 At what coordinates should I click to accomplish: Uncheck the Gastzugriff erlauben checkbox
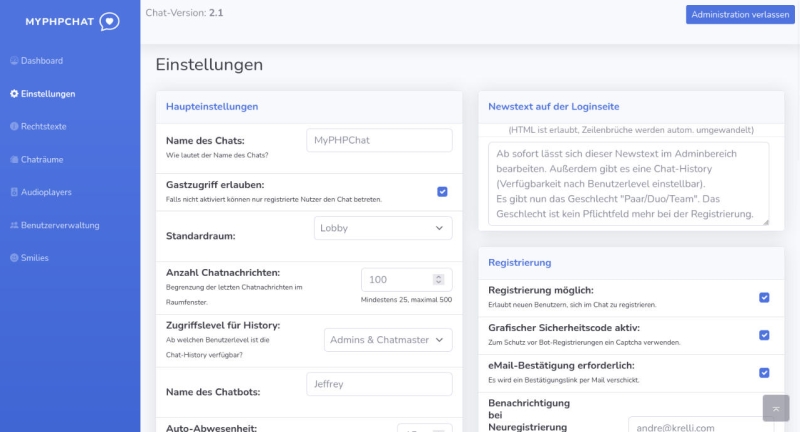pos(442,192)
